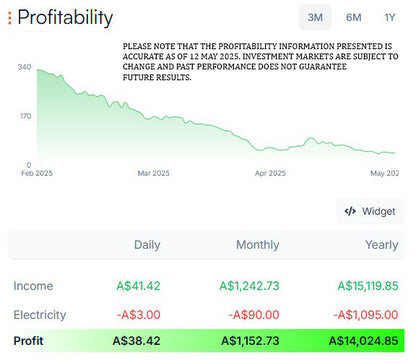Click the 0 y-axis label
The height and width of the screenshot is (363, 416).
[29, 165]
